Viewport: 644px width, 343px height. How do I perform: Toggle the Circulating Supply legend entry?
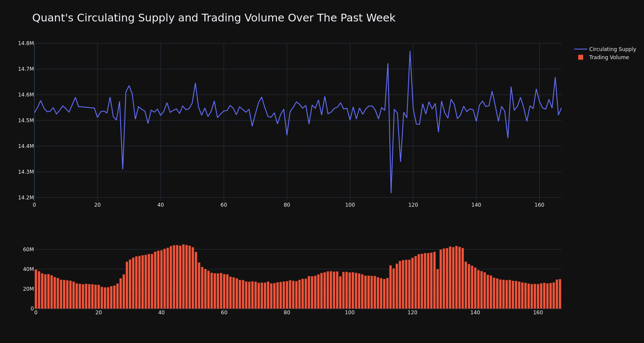[x=605, y=49]
